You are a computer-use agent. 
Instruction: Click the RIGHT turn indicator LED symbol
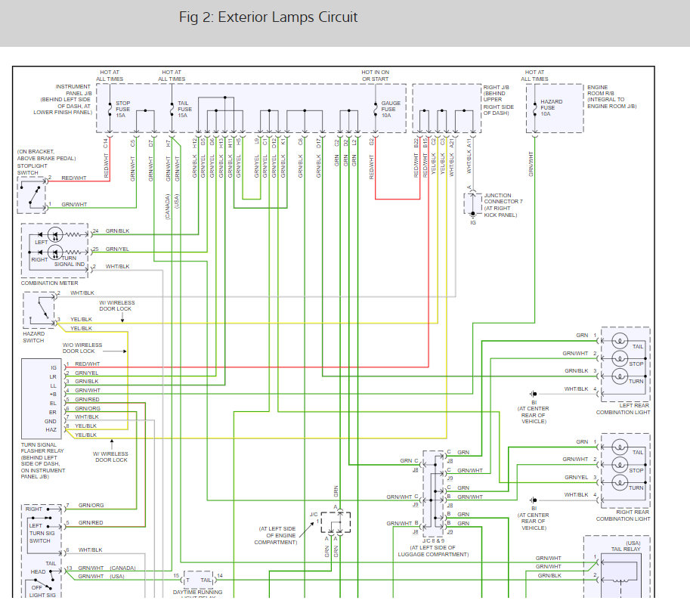pos(55,252)
